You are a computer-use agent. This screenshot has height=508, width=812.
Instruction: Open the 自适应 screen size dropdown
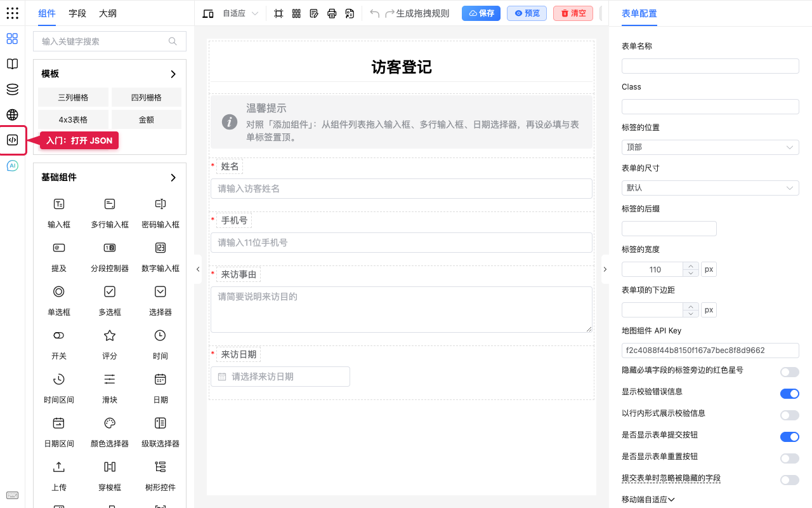click(x=240, y=13)
